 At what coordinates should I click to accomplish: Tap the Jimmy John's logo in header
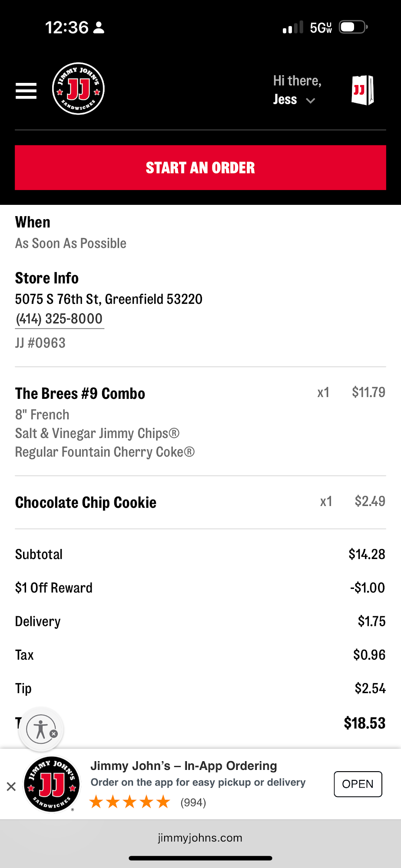78,89
